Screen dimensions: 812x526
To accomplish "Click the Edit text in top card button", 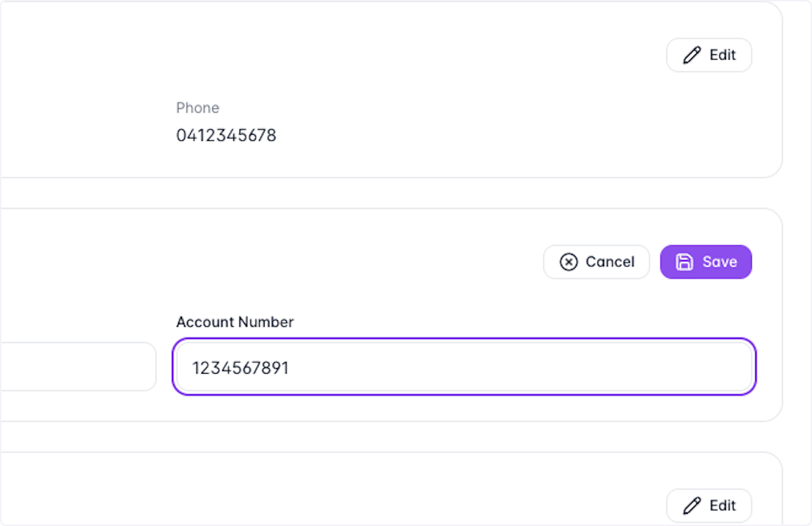I will pos(722,55).
